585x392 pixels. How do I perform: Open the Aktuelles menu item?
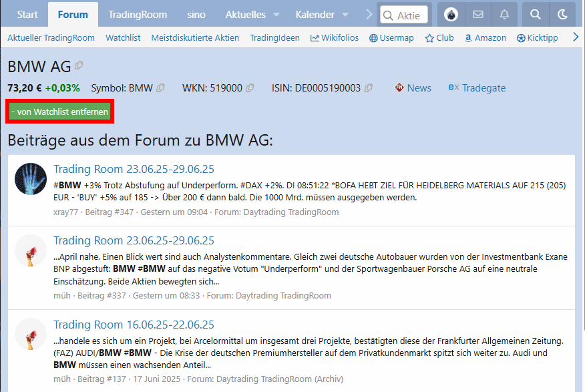coord(246,15)
